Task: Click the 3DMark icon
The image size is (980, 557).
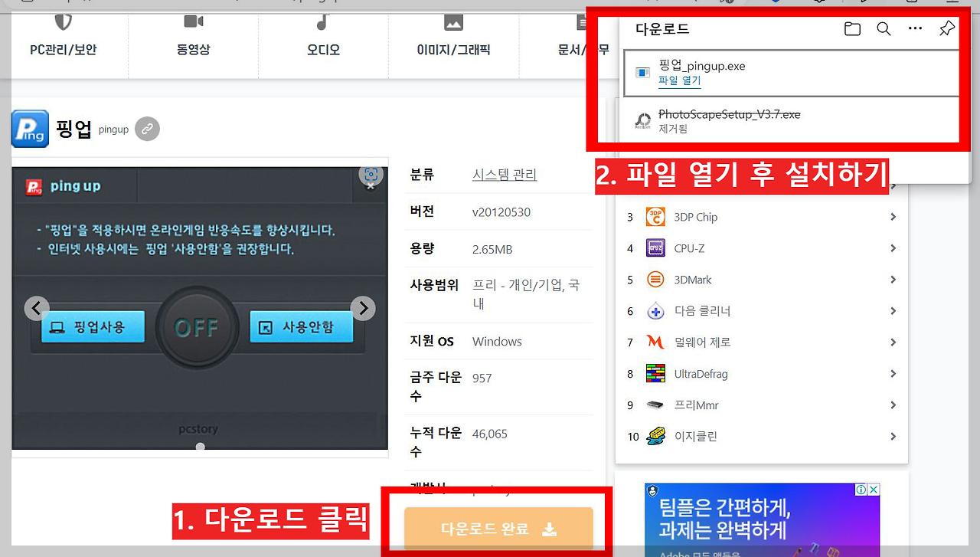Action: click(x=655, y=280)
